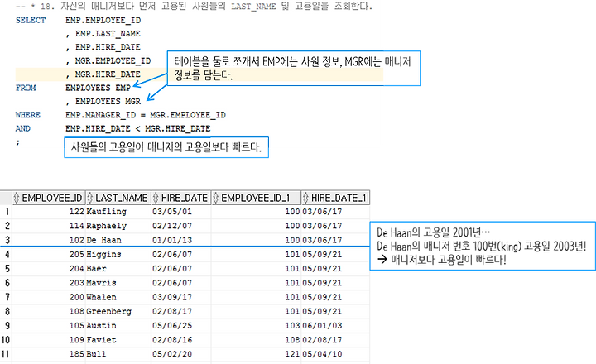The height and width of the screenshot is (364, 596).
Task: Click employee ID 102 cell
Action: point(48,240)
